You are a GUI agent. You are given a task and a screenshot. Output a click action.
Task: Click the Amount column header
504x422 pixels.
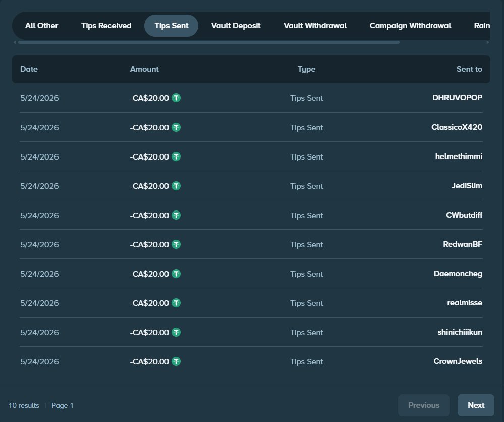(144, 69)
